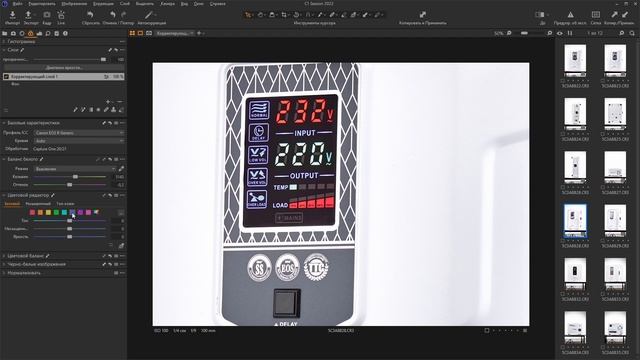Open the Слой menu
Image resolution: width=640 pixels, height=360 pixels.
coord(124,4)
